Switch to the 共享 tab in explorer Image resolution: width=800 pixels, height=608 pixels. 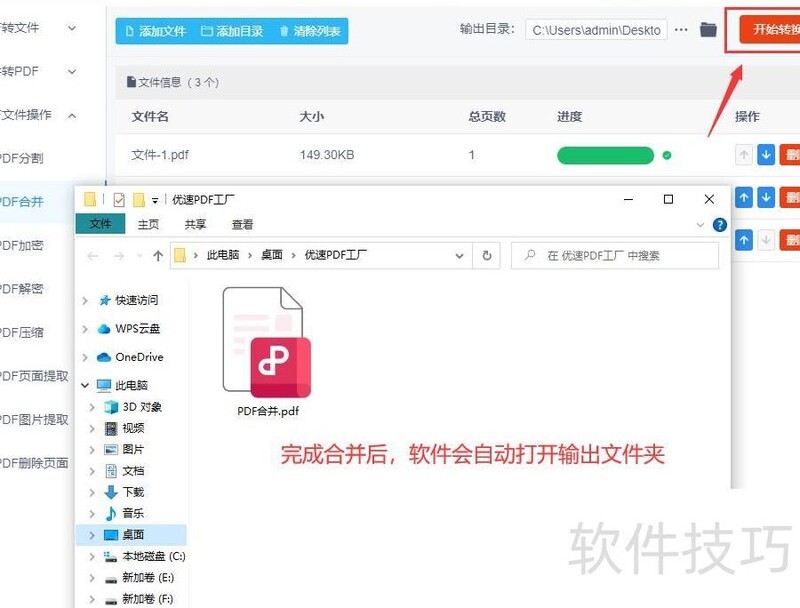pyautogui.click(x=196, y=224)
